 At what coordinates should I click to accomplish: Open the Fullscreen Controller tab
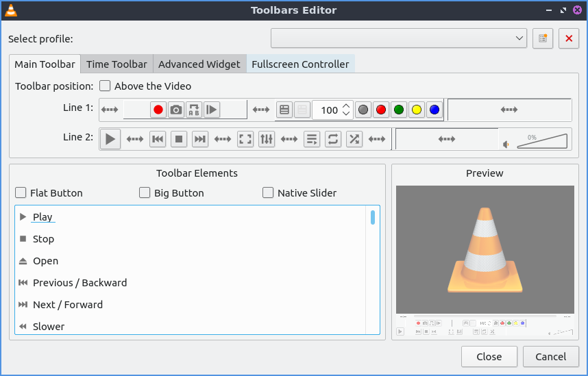tap(300, 64)
